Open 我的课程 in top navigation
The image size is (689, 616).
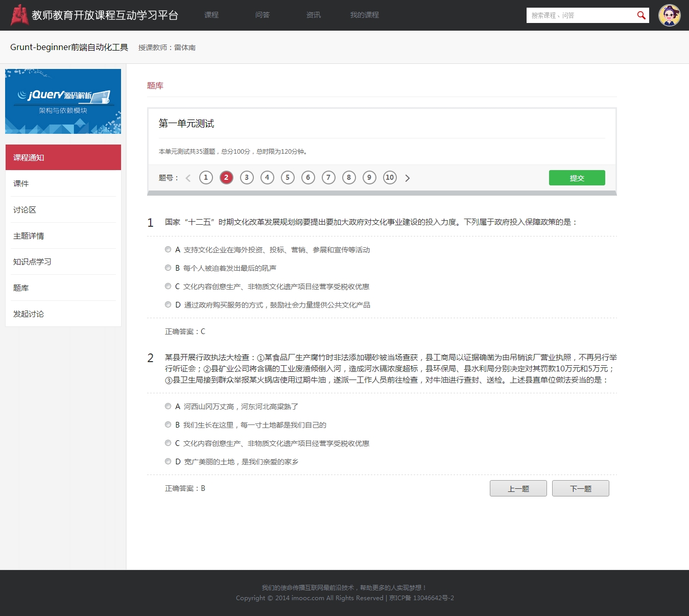(x=365, y=15)
